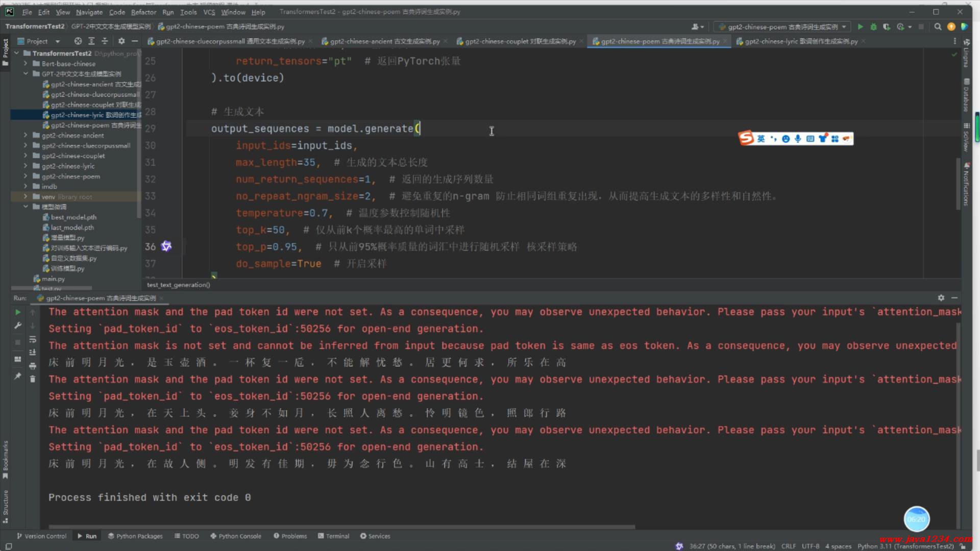Open the run configuration dropdown gpt2-chinese-poem
Viewport: 980px width, 551px height.
point(782,27)
